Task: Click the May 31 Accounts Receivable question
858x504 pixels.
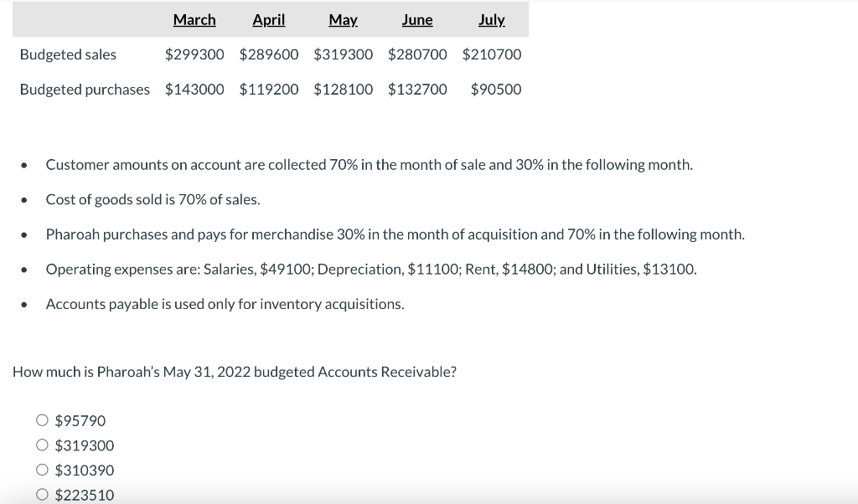Action: 235,372
